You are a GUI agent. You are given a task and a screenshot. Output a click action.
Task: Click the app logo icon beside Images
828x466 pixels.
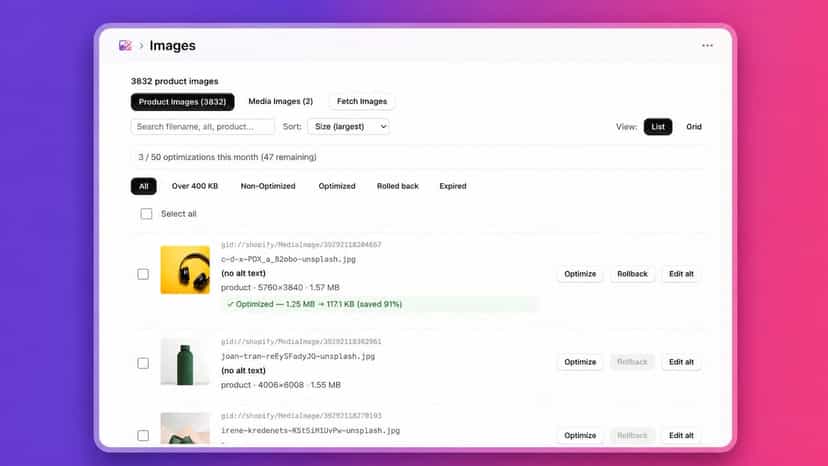point(125,45)
